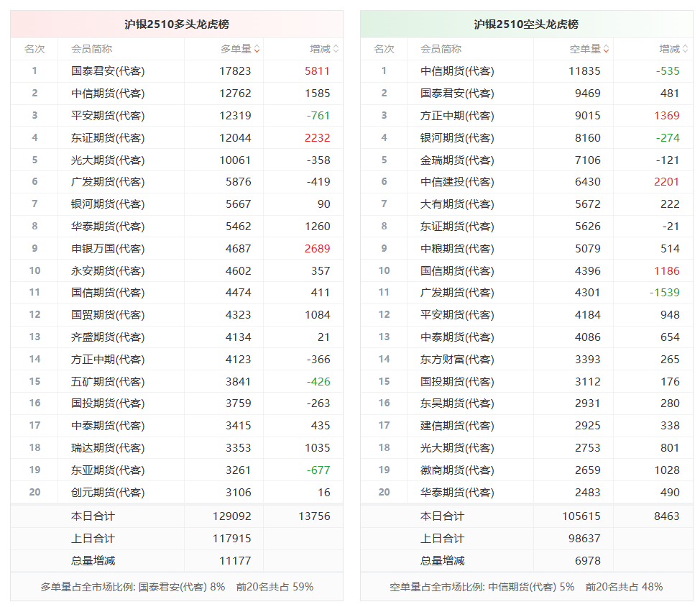This screenshot has width=700, height=607.
Task: Click red change value 2232
Action: pos(318,138)
